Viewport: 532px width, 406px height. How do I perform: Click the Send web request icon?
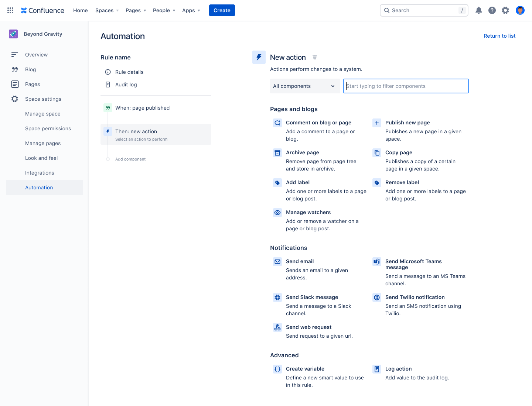(277, 327)
